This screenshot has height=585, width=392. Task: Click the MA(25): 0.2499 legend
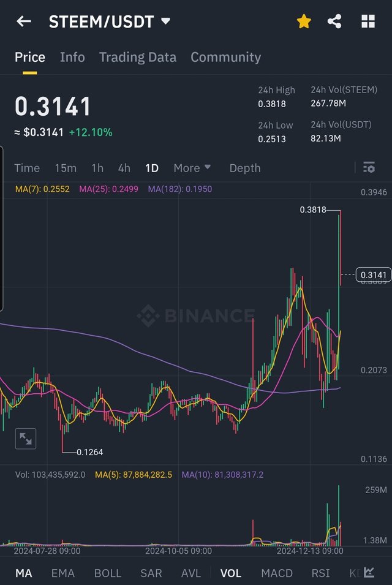108,189
